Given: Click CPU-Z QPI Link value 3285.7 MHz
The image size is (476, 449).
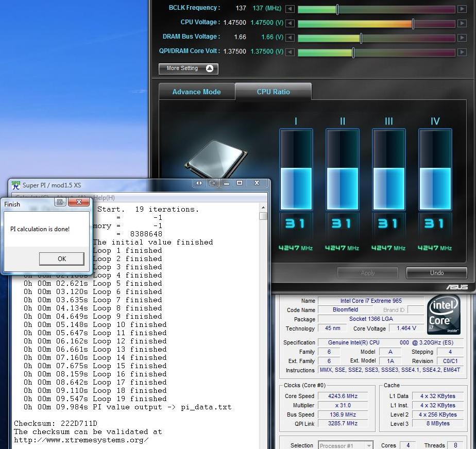Looking at the screenshot, I should click(343, 423).
